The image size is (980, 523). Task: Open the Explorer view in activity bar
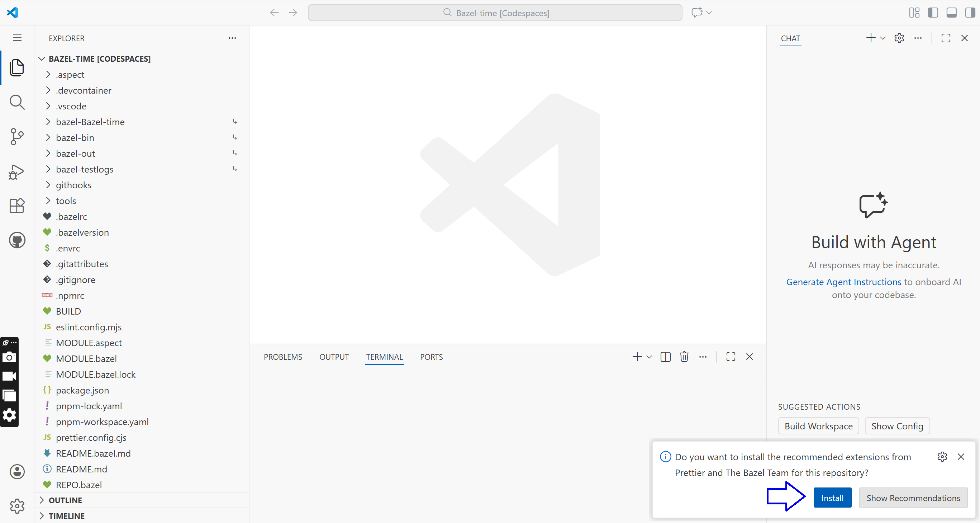pyautogui.click(x=17, y=67)
